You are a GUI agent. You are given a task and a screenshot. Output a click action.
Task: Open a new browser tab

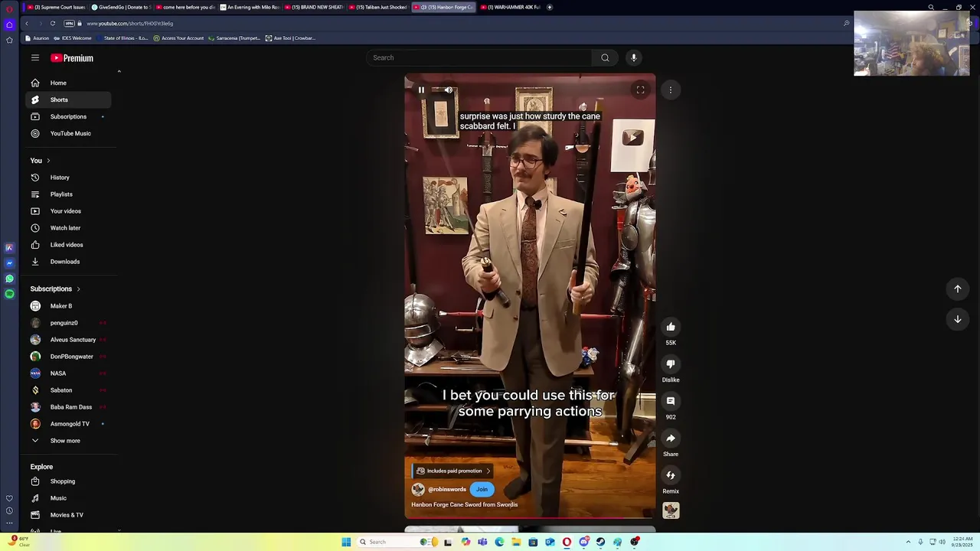point(550,7)
